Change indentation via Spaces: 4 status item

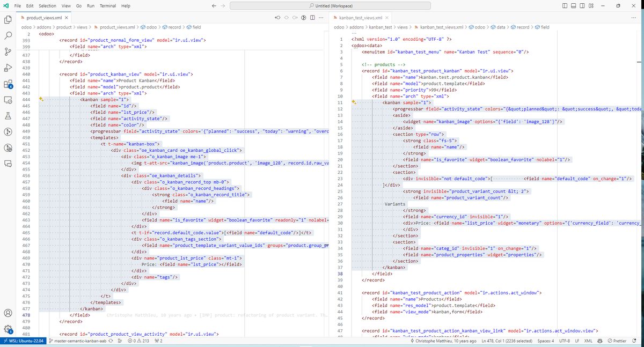(x=546, y=339)
